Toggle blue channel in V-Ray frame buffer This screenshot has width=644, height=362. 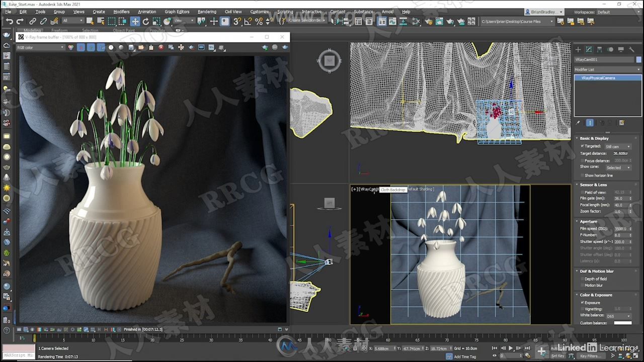tap(101, 47)
